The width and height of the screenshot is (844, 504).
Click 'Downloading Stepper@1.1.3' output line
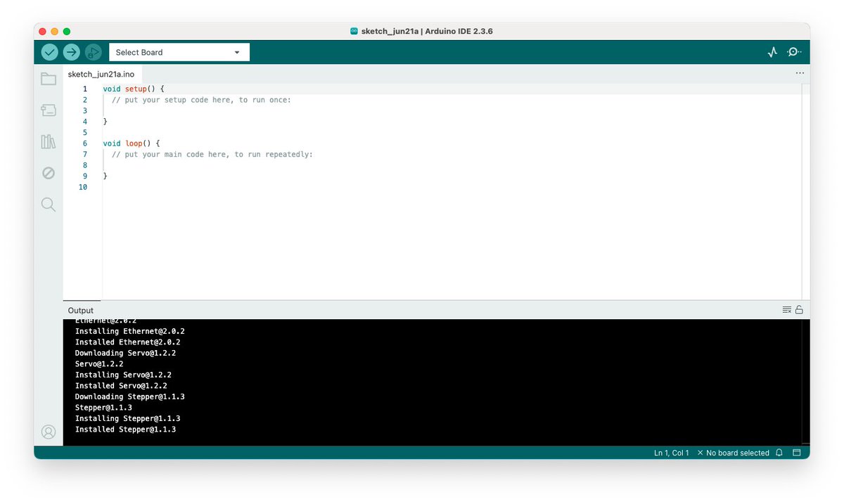130,396
